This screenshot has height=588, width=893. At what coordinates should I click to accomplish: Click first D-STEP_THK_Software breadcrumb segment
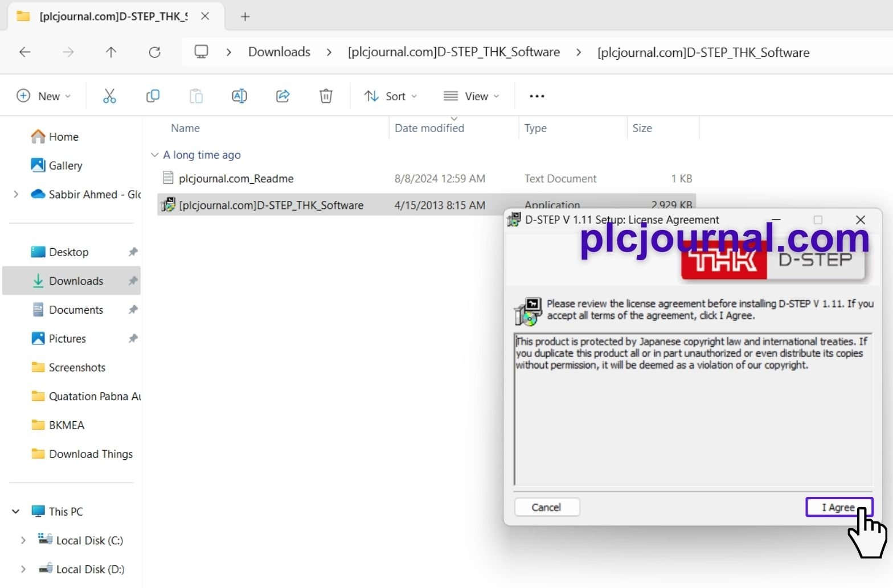point(454,52)
